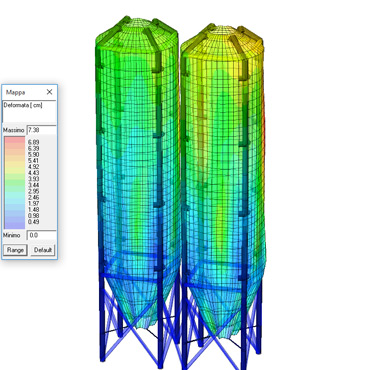Select the Massimo value field
Viewport: 370px width, 370px height.
coord(42,130)
